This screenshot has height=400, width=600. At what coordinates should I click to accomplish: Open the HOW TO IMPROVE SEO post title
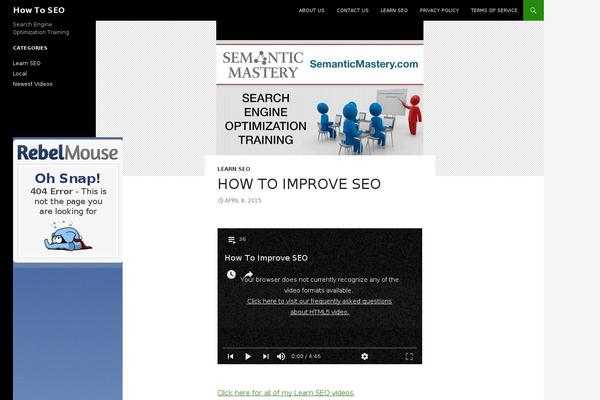tap(299, 184)
